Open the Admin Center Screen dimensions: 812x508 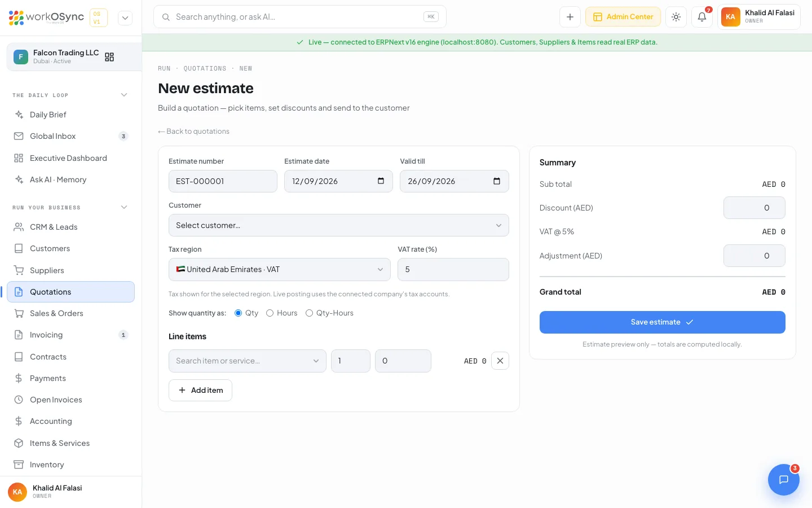tap(623, 17)
